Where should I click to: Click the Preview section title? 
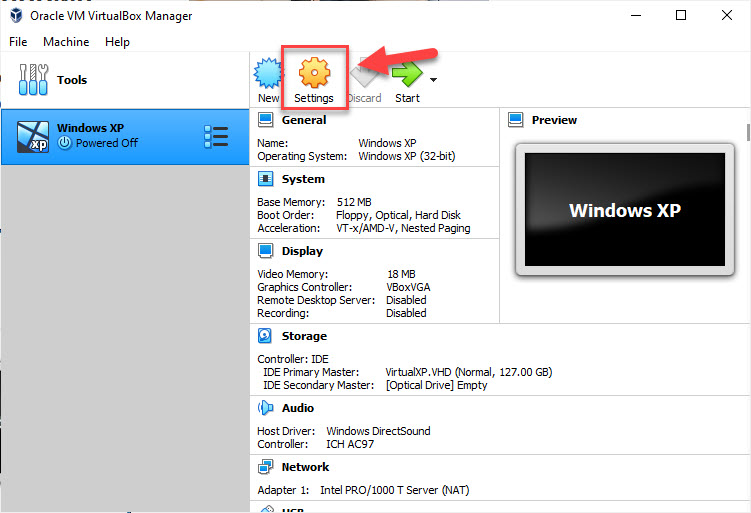pos(554,120)
